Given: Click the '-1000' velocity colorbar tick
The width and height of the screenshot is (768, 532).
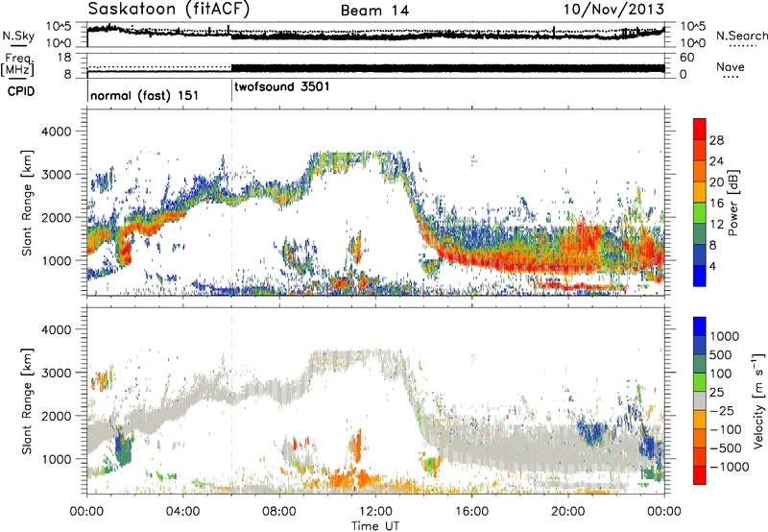Looking at the screenshot, I should pyautogui.click(x=729, y=467).
